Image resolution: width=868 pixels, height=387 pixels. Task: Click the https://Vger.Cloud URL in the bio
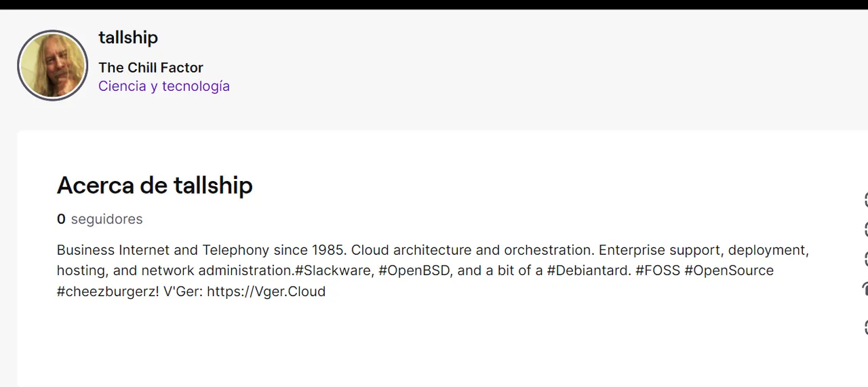point(266,291)
